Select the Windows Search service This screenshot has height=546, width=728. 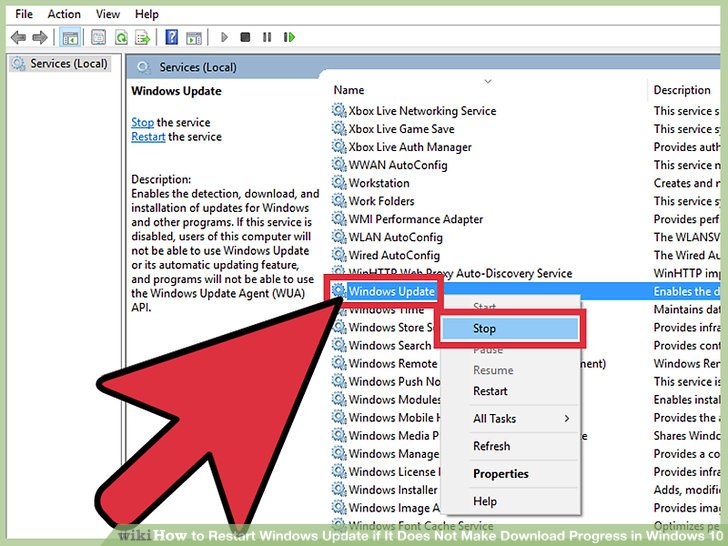tap(390, 345)
